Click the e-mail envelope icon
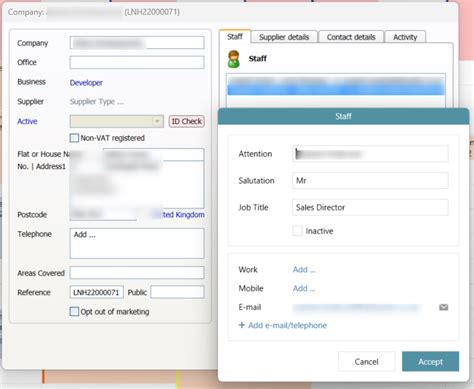 tap(443, 307)
